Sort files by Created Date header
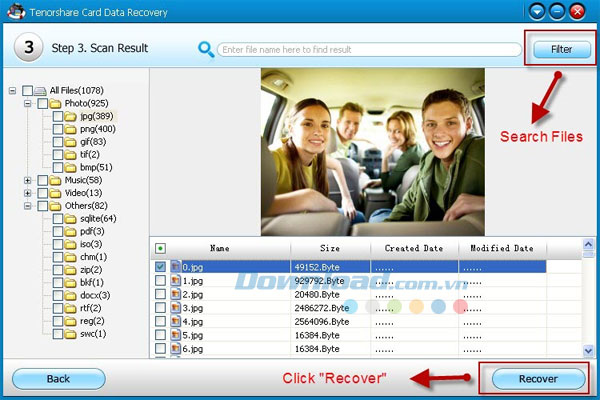The image size is (600, 400). pos(413,248)
